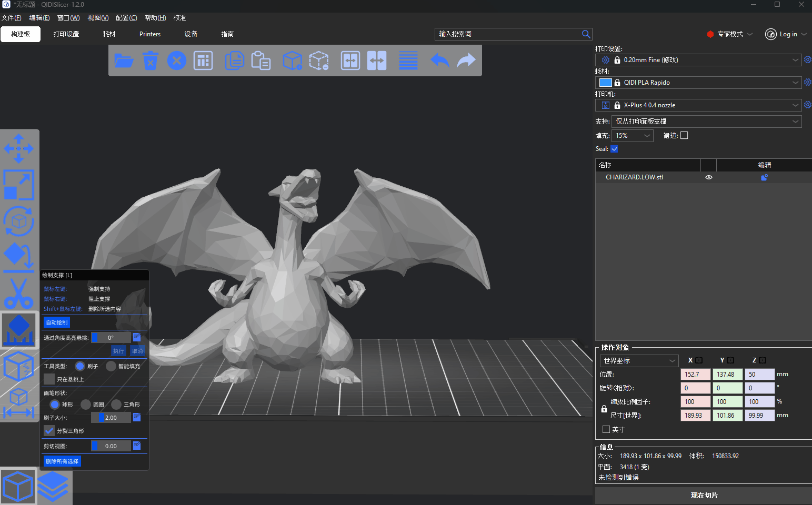This screenshot has width=812, height=505.
Task: Toggle the split triangles checkbox
Action: (x=49, y=431)
